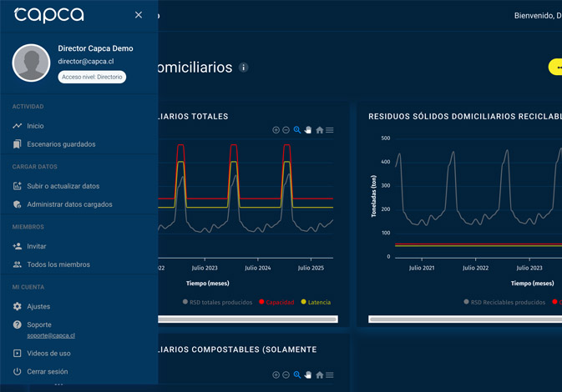562x392 pixels.
Task: Open the Ajustes gear icon
Action: point(18,306)
